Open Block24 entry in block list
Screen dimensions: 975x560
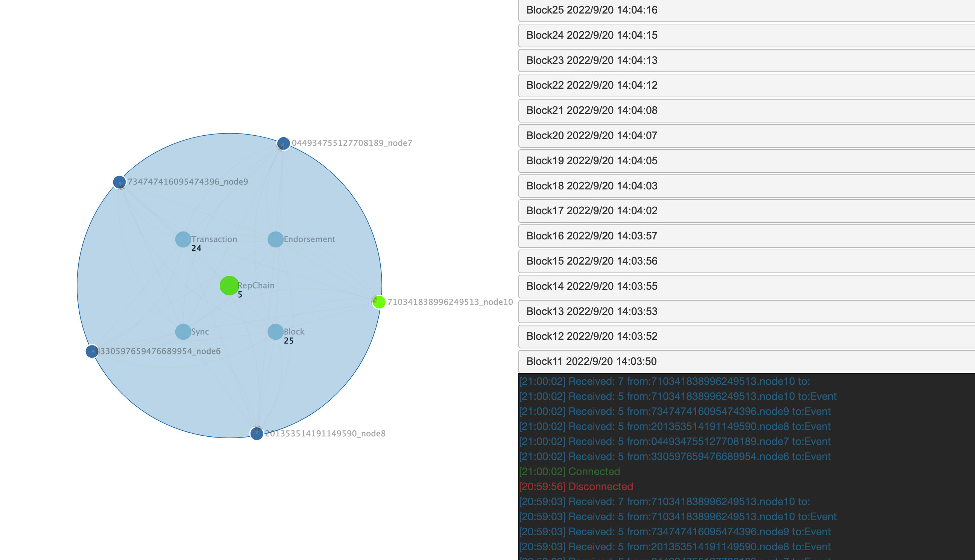(x=747, y=35)
